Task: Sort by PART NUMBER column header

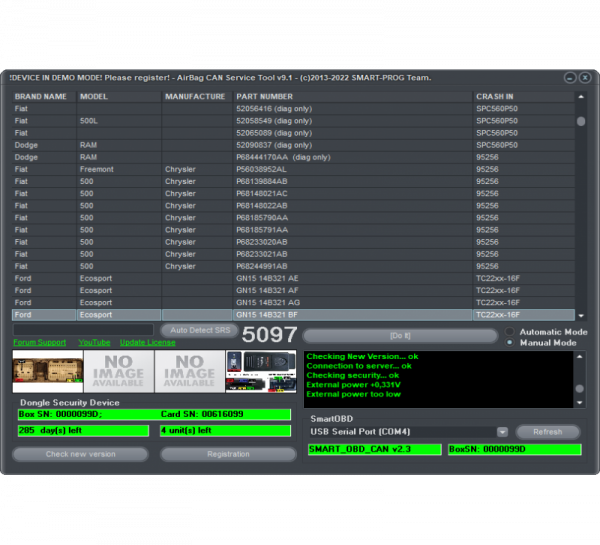Action: click(x=352, y=96)
